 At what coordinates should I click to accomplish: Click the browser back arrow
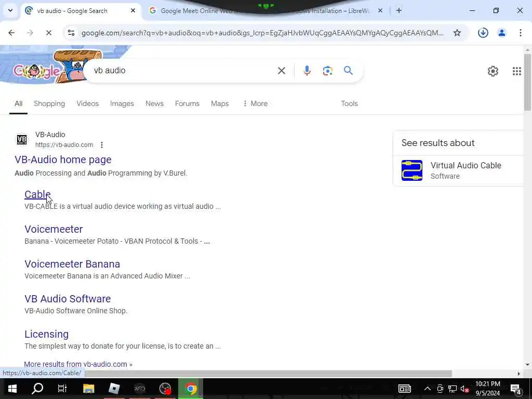point(11,33)
